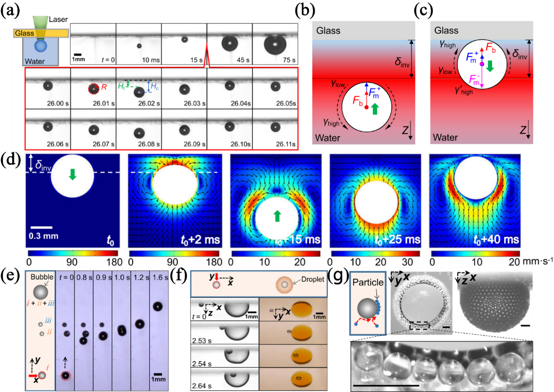Screen dimensions: 554x392
Task: Click the 'δinv' label in panel (c)
Action: (520, 55)
